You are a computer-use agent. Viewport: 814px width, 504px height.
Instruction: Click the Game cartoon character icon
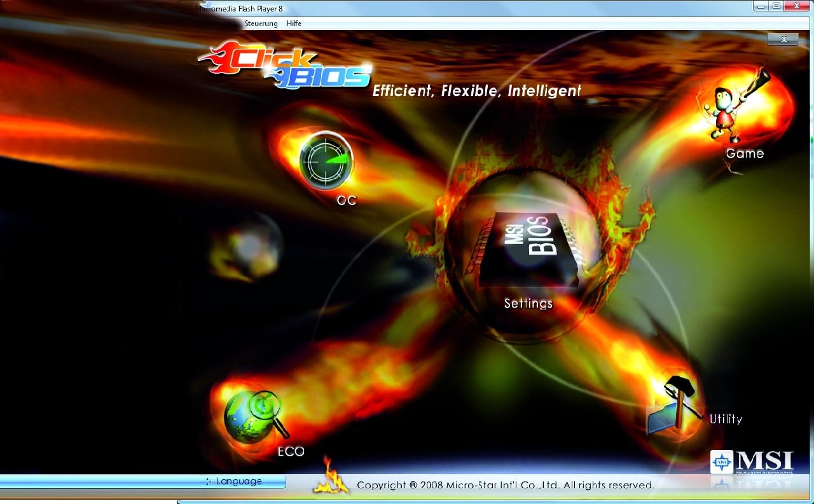click(731, 111)
